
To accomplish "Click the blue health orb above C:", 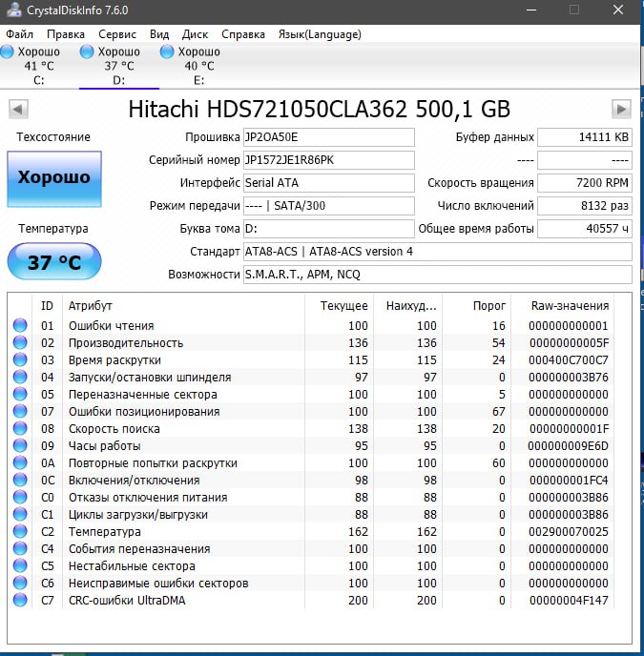I will coord(7,51).
